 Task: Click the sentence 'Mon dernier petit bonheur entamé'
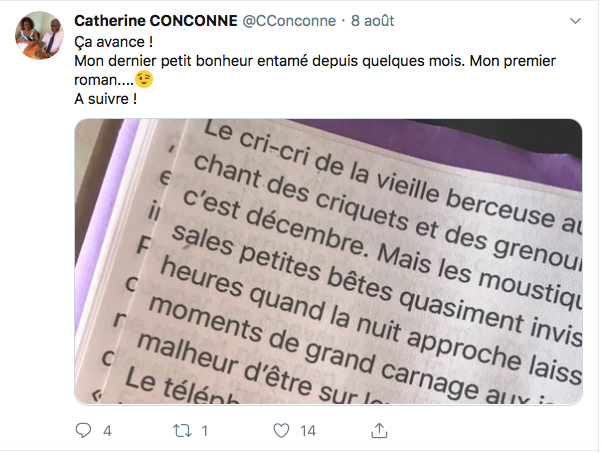pyautogui.click(x=191, y=61)
